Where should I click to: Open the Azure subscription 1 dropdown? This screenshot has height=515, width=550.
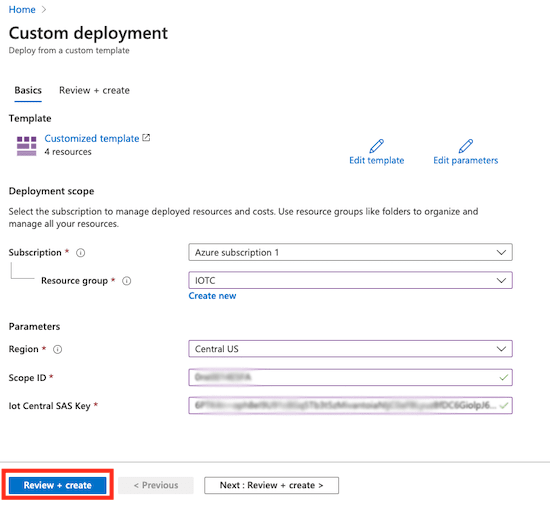tap(350, 252)
